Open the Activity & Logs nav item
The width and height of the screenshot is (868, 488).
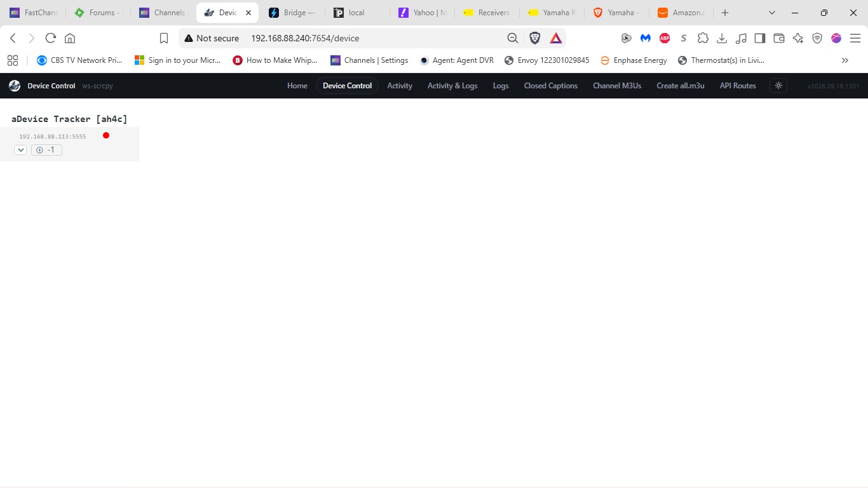[452, 86]
